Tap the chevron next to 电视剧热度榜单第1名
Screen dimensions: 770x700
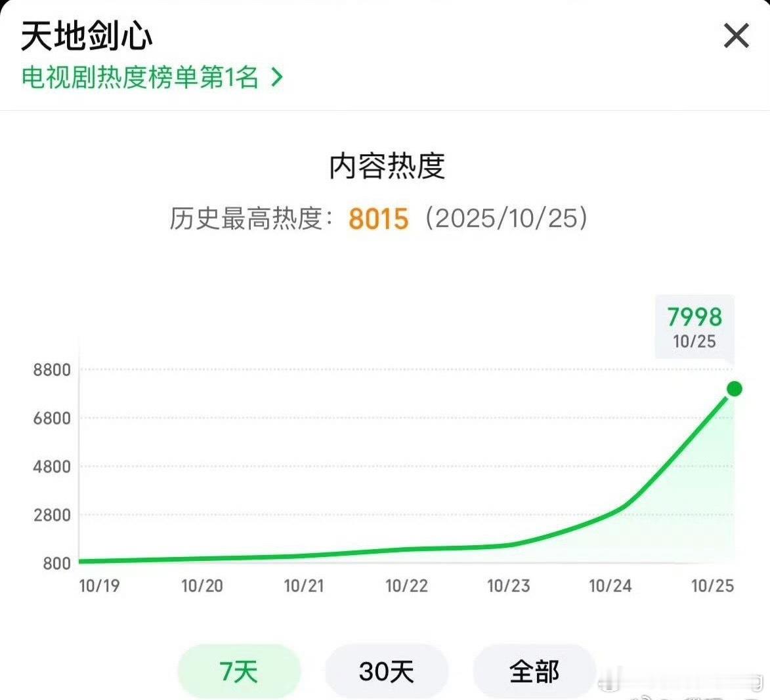coord(277,77)
